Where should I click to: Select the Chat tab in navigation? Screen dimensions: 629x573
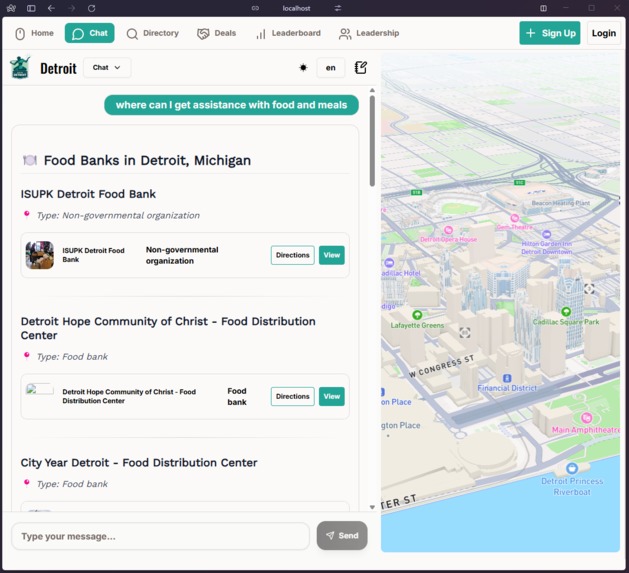click(89, 33)
